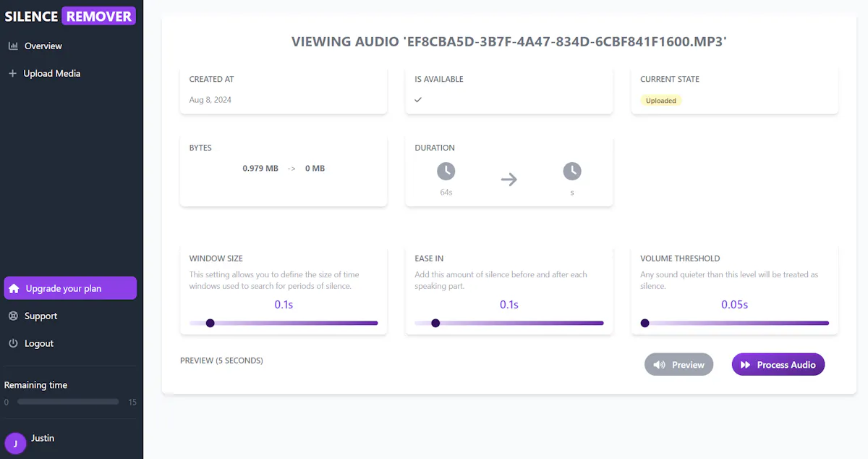The height and width of the screenshot is (459, 868).
Task: Click the house icon on Upgrade your plan
Action: pyautogui.click(x=14, y=288)
